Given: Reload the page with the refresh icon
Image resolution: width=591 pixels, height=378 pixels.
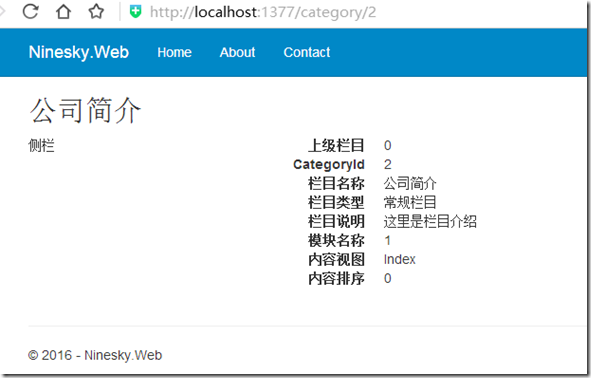Looking at the screenshot, I should pyautogui.click(x=31, y=11).
